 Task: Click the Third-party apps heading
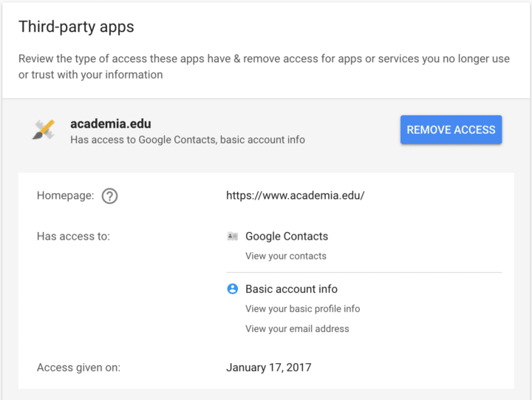[x=76, y=27]
